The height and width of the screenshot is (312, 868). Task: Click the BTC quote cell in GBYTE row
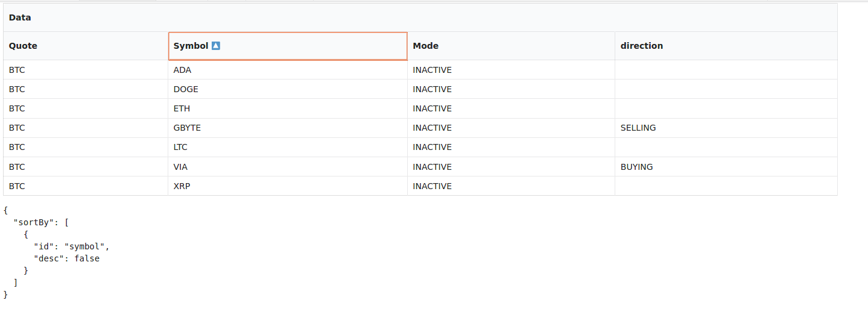click(x=86, y=128)
